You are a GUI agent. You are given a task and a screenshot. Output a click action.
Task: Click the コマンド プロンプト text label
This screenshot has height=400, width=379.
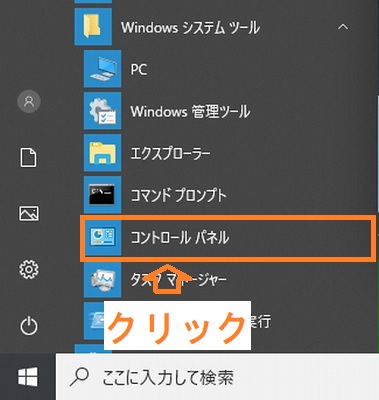pos(178,196)
